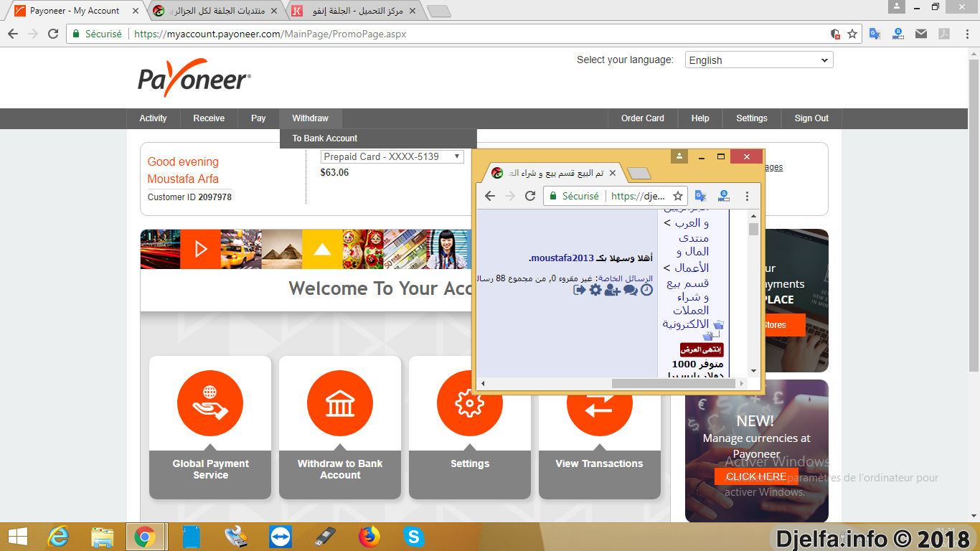Click moustafa2013 username link in popup
This screenshot has width=980, height=551.
click(x=563, y=258)
